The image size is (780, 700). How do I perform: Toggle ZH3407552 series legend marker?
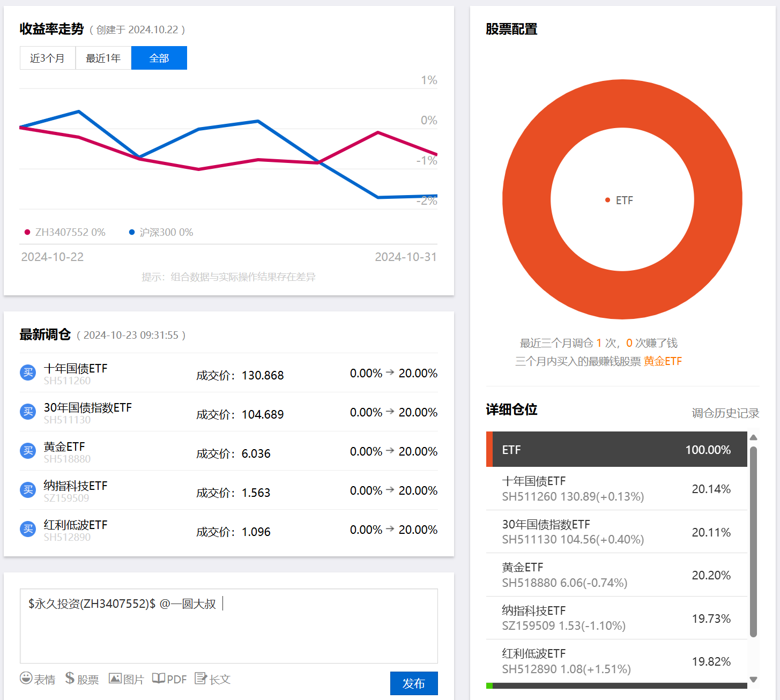27,232
